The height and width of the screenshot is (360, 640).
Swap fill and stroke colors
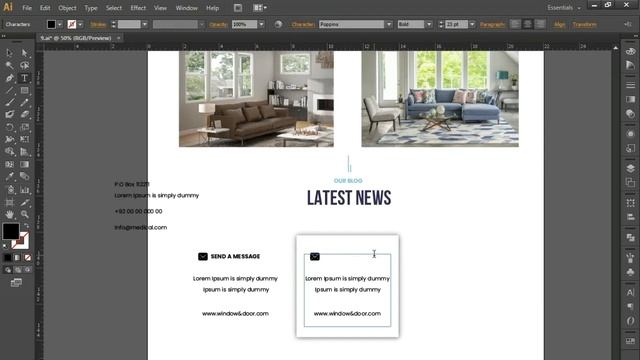tap(27, 225)
